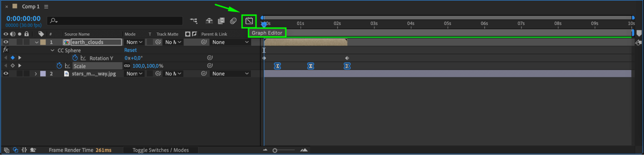644x155 pixels.
Task: Go to next Scale keyframe
Action: [x=20, y=66]
